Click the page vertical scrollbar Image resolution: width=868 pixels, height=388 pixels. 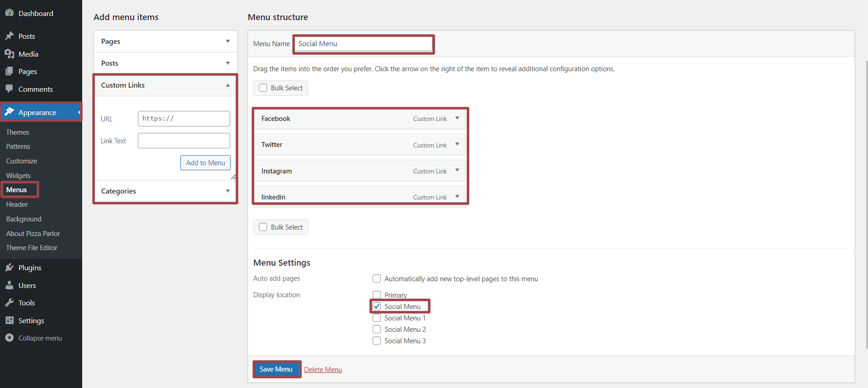[x=866, y=204]
